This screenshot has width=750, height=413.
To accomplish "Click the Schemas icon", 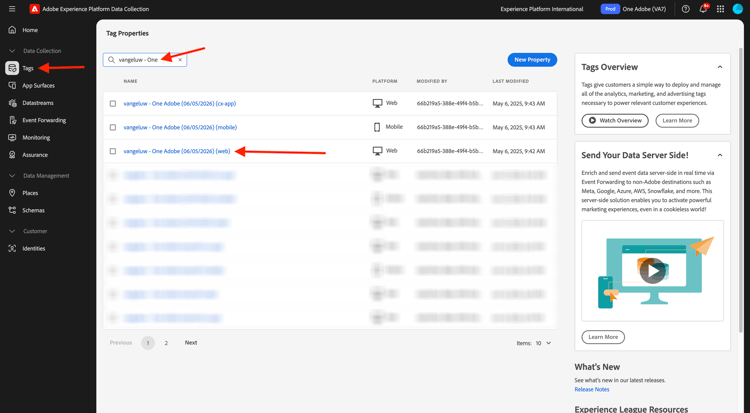I will pos(12,210).
